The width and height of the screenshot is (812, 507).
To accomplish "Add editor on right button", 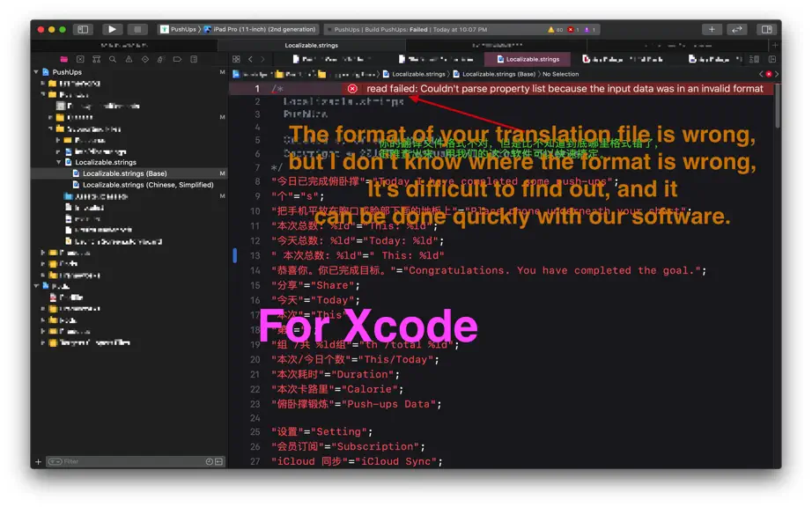I will (772, 60).
